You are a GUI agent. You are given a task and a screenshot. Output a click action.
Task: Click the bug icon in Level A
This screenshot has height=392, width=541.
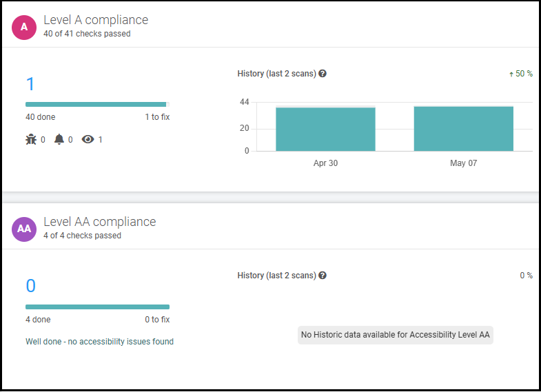pyautogui.click(x=31, y=139)
